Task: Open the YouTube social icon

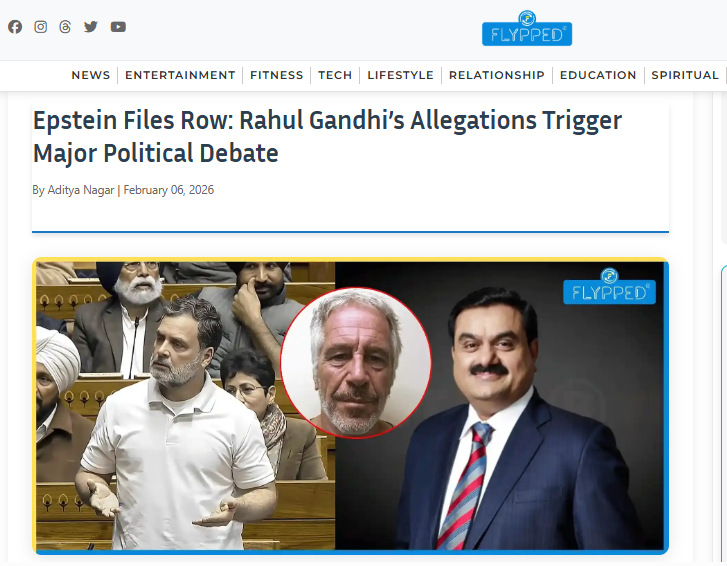Action: coord(118,27)
